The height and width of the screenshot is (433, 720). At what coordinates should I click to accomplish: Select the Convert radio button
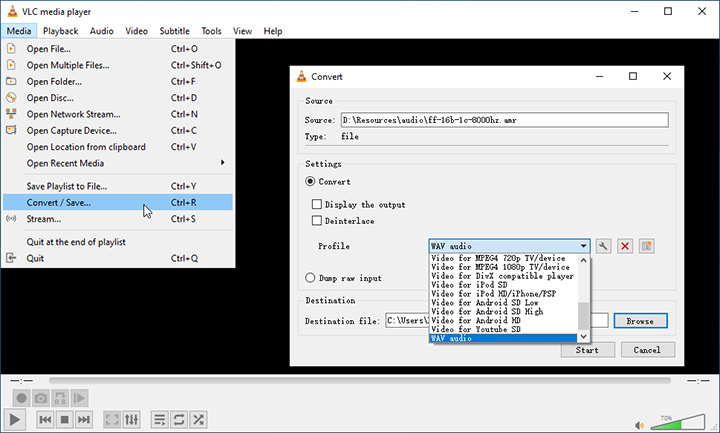click(311, 182)
